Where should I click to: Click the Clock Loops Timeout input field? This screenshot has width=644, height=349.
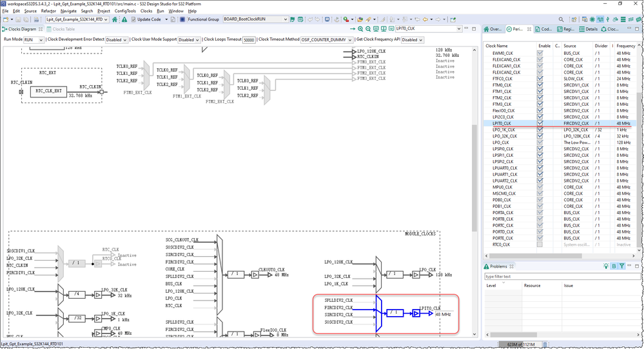click(249, 40)
